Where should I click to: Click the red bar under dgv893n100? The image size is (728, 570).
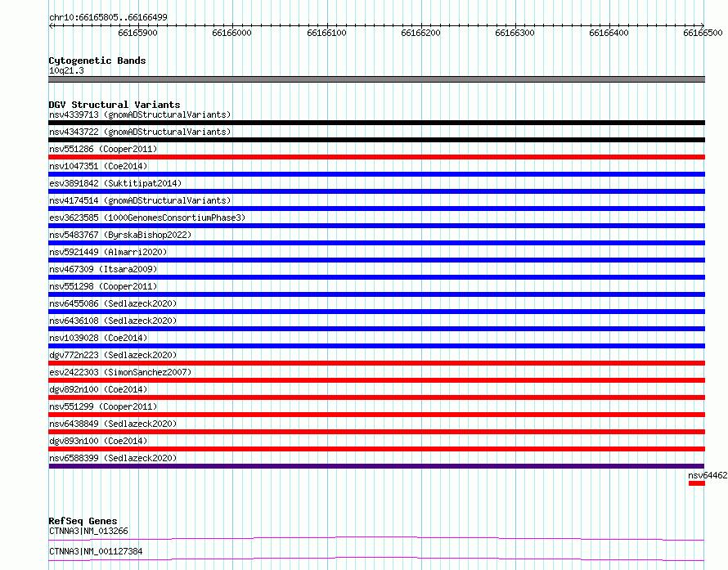376,449
